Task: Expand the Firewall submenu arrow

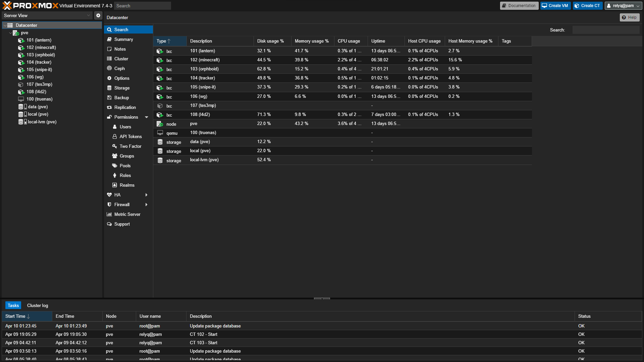Action: coord(146,204)
